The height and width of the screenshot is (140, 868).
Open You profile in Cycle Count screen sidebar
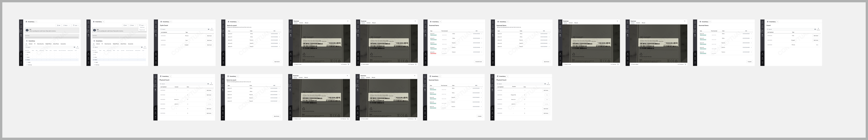(x=156, y=63)
